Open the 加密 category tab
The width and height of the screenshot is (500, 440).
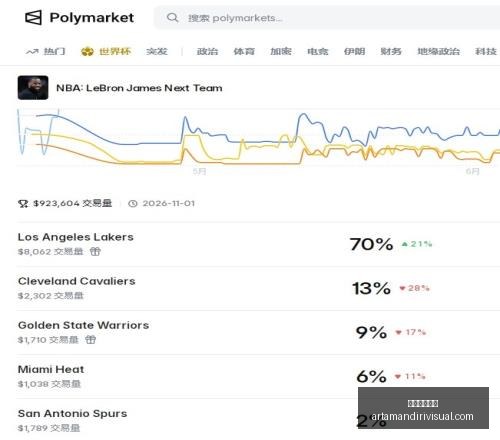pyautogui.click(x=281, y=52)
